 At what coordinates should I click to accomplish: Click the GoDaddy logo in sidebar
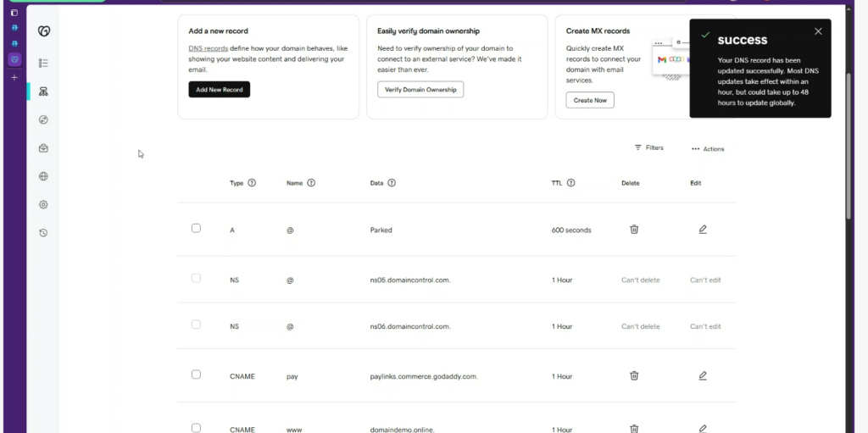tap(44, 31)
